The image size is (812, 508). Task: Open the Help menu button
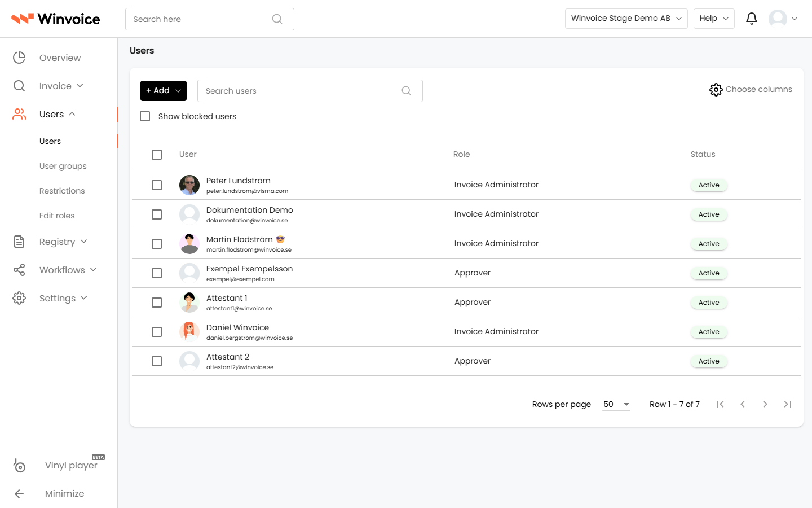[x=714, y=19]
